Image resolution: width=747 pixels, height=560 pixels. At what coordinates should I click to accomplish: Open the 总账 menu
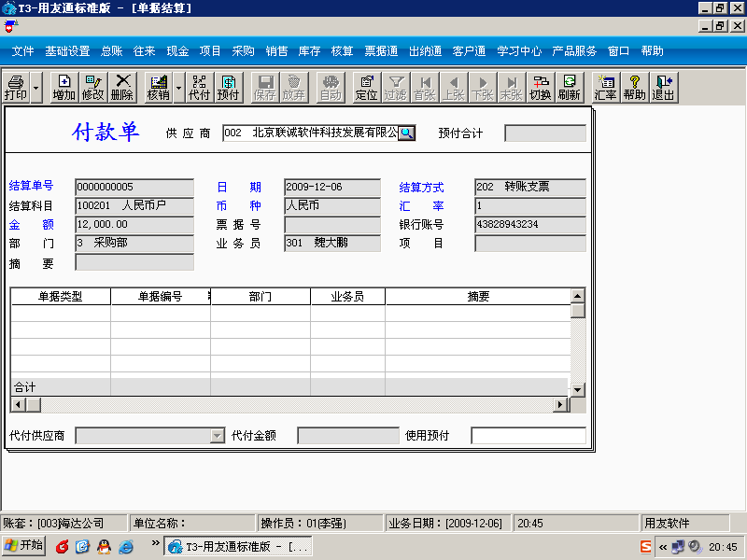point(111,51)
